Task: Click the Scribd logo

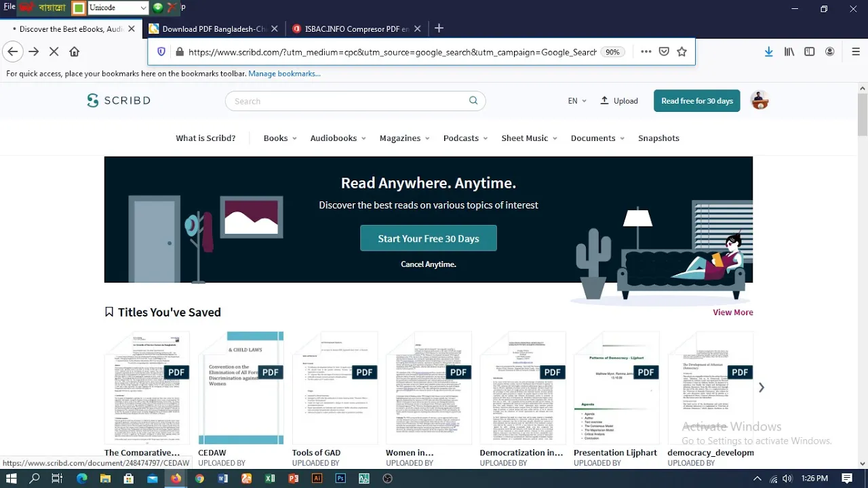Action: [119, 100]
